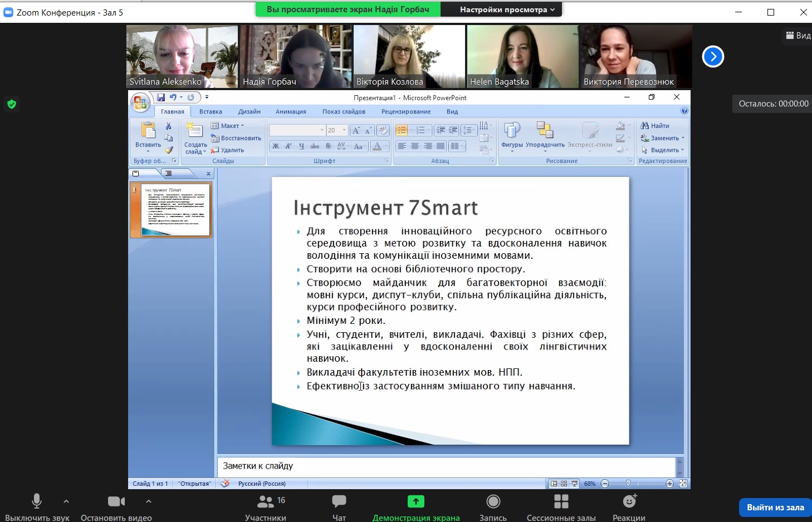This screenshot has width=812, height=522.
Task: Start screen sharing with Демонстрация экрана
Action: [415, 502]
